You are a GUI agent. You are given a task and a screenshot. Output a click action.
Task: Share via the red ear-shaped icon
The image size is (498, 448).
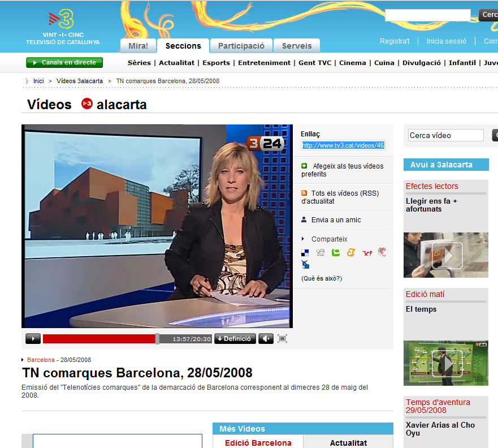pyautogui.click(x=382, y=252)
